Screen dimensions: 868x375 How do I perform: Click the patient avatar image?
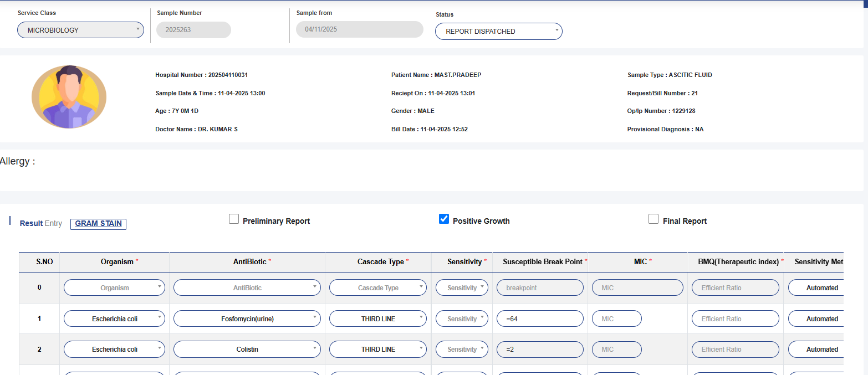(69, 97)
